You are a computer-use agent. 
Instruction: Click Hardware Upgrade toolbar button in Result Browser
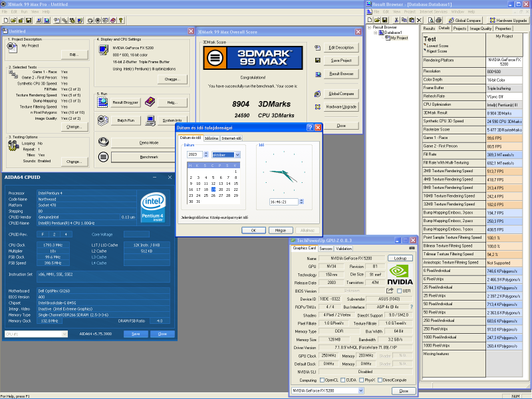click(508, 21)
